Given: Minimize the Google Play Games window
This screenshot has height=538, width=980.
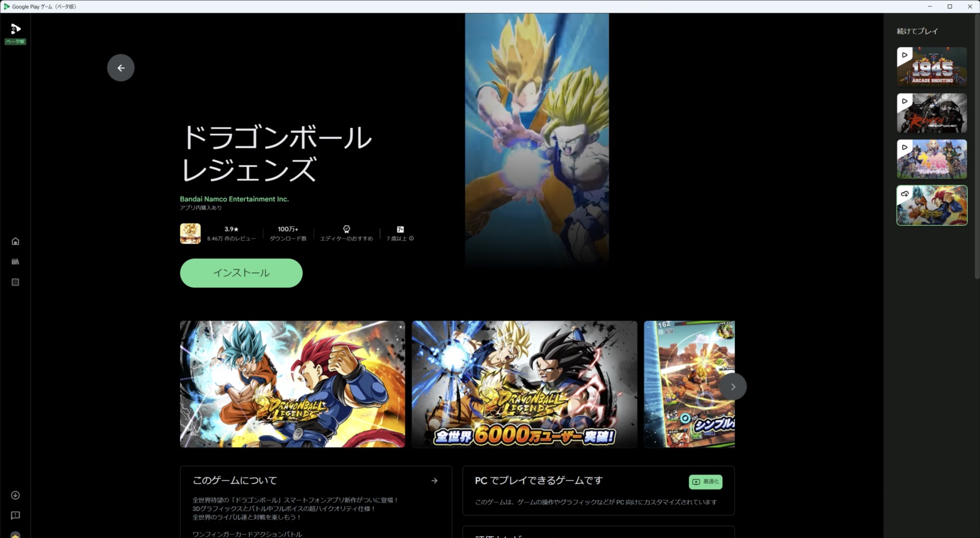Looking at the screenshot, I should [930, 6].
